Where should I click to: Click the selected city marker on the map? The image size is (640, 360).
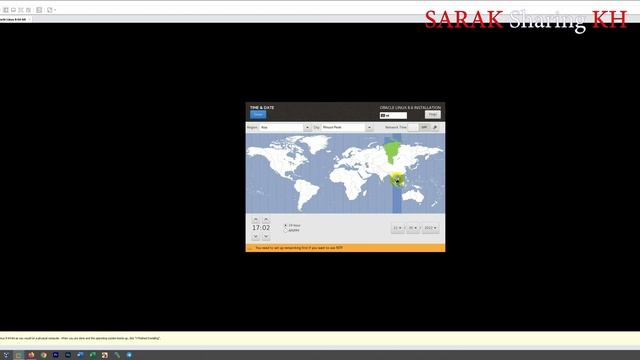[397, 179]
